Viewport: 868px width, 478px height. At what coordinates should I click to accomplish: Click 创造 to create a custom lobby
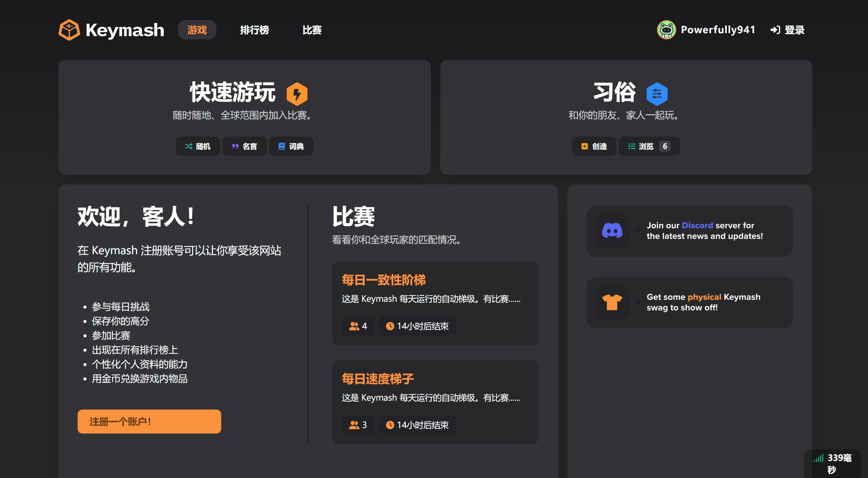coord(594,146)
